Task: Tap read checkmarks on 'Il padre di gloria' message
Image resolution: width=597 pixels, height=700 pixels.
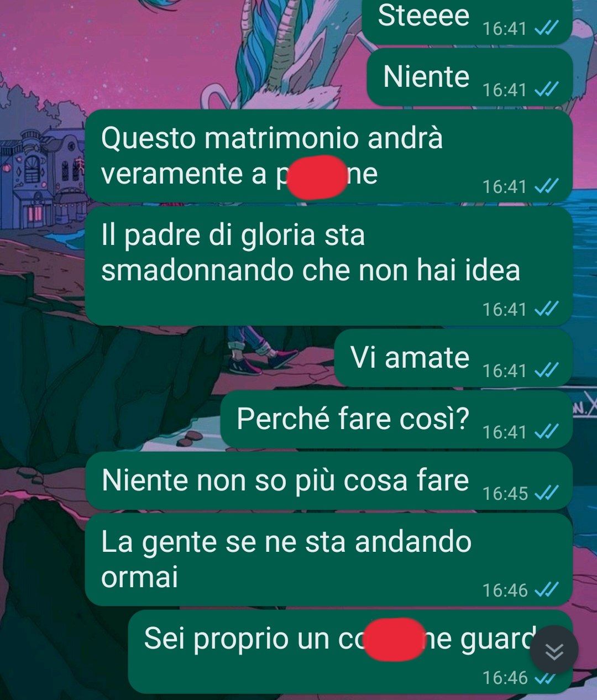Action: point(546,309)
